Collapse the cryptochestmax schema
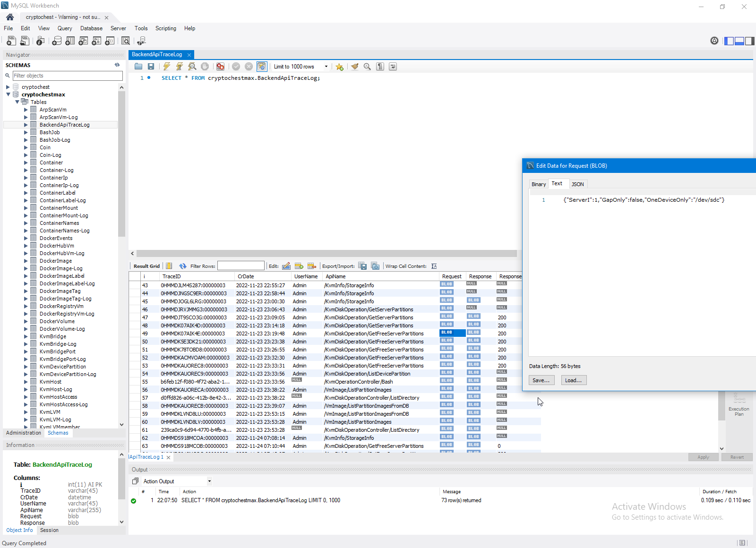756x548 pixels. click(x=8, y=94)
